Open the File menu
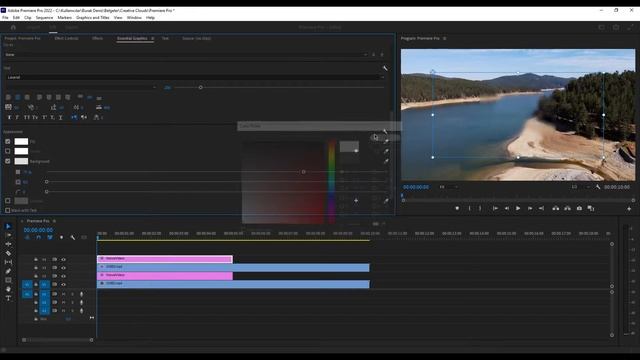 [5, 18]
